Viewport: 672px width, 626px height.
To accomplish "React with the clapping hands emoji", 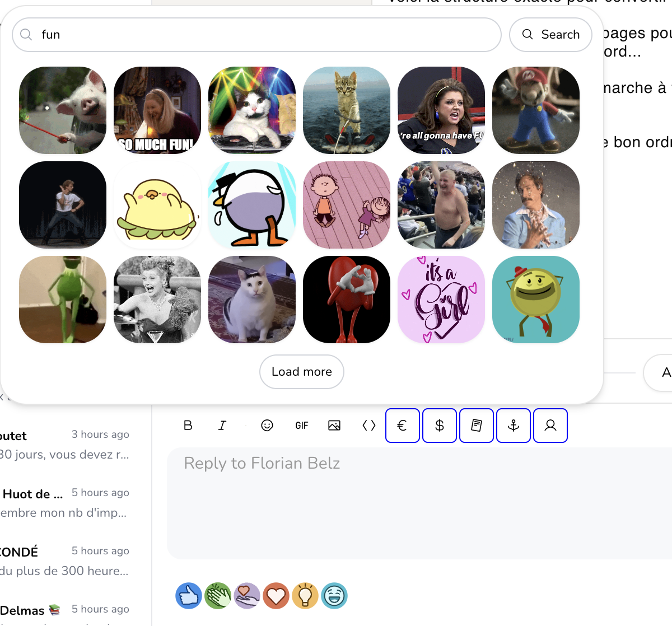I will 218,596.
